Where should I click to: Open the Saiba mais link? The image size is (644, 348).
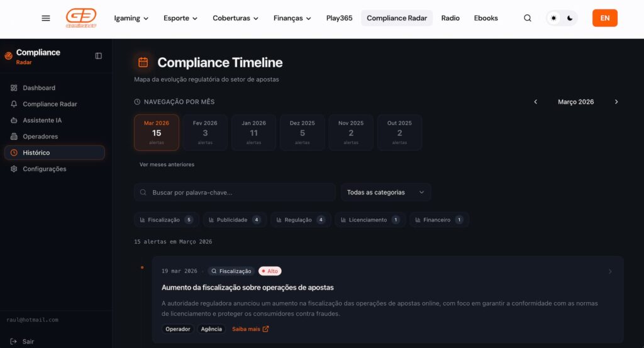coord(250,329)
